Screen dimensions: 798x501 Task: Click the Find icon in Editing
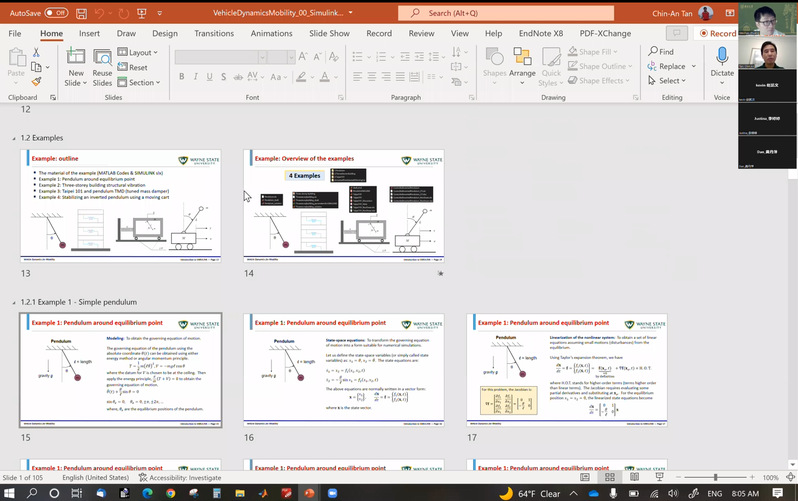click(659, 52)
